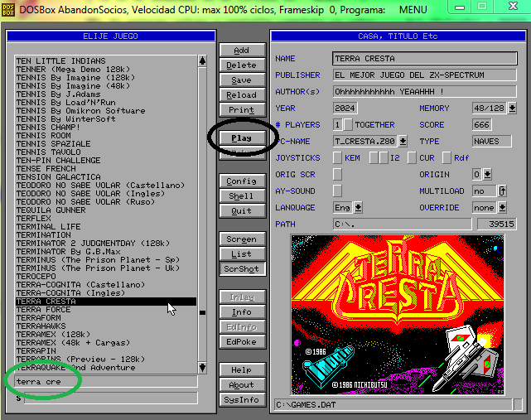Select the highlighted TERRA CRESTA row
Viewport: 531px width, 420px height.
pos(106,301)
